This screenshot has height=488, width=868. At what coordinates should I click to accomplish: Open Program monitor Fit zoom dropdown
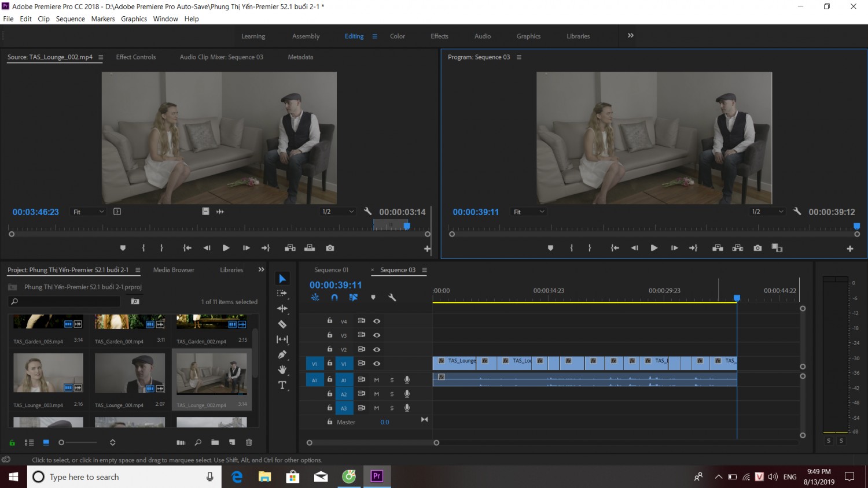click(x=529, y=212)
